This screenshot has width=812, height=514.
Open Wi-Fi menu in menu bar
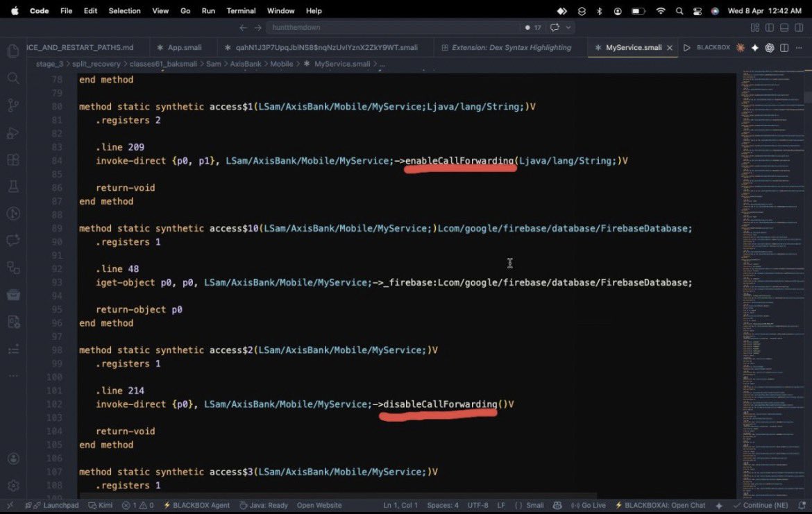click(x=660, y=11)
